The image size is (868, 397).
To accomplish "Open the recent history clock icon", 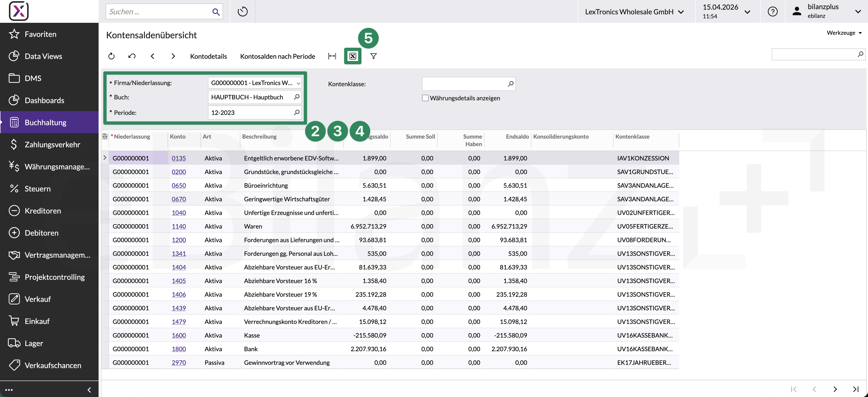I will [x=243, y=12].
